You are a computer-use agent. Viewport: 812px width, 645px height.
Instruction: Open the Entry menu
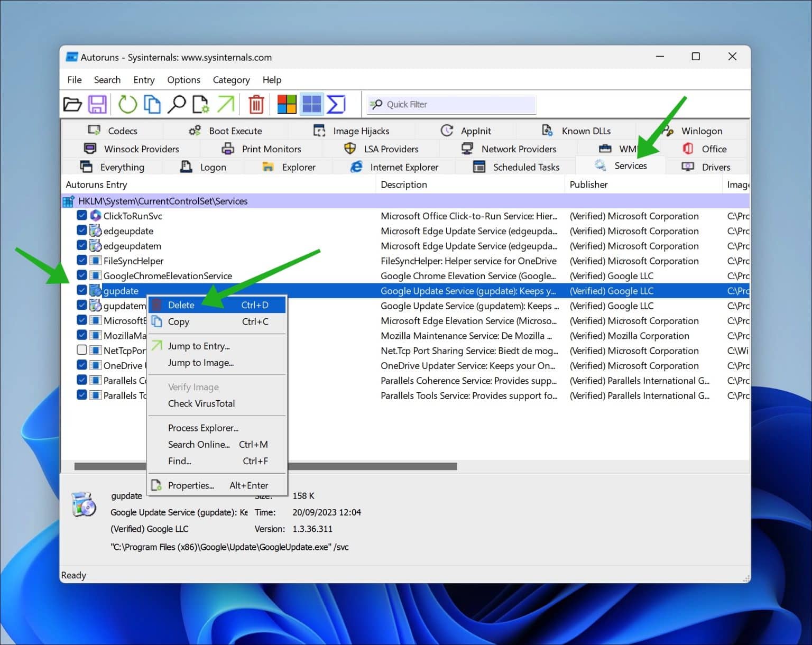[143, 80]
